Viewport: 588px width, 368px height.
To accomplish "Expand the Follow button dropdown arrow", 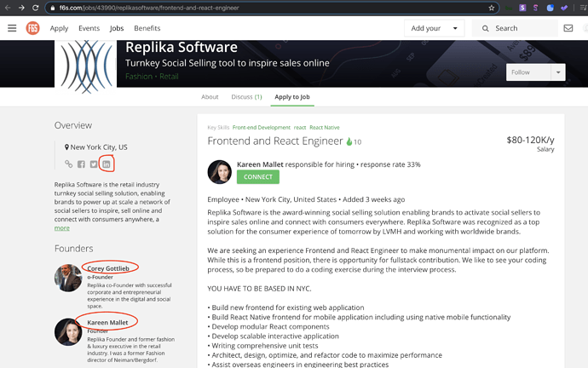I will tap(558, 72).
